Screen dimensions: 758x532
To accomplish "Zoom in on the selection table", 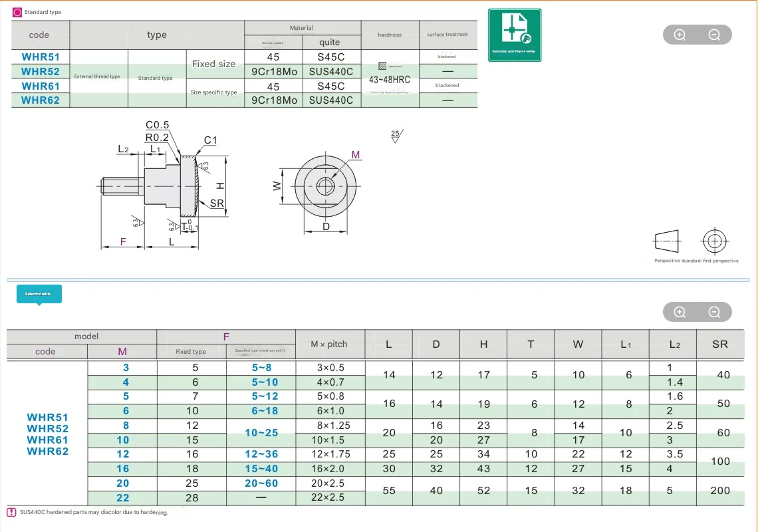I will 680,312.
